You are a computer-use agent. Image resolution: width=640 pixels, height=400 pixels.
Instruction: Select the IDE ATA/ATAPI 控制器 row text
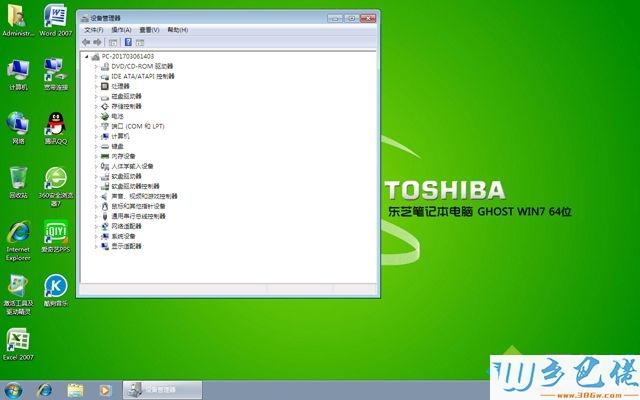[143, 76]
